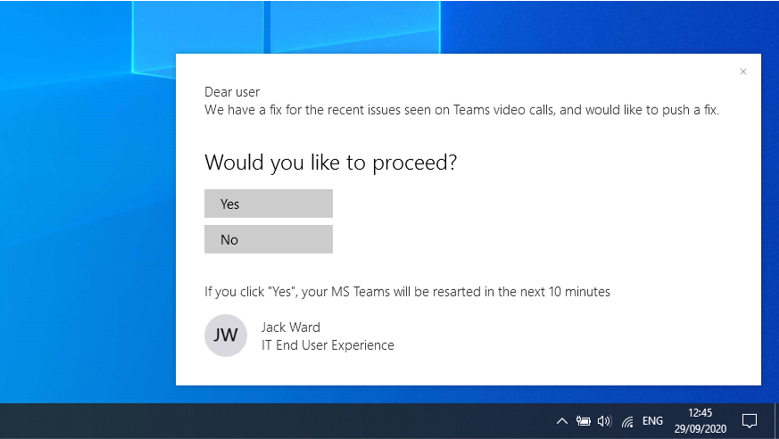Viewport: 779px width, 439px height.
Task: Close the notification popup
Action: click(743, 72)
